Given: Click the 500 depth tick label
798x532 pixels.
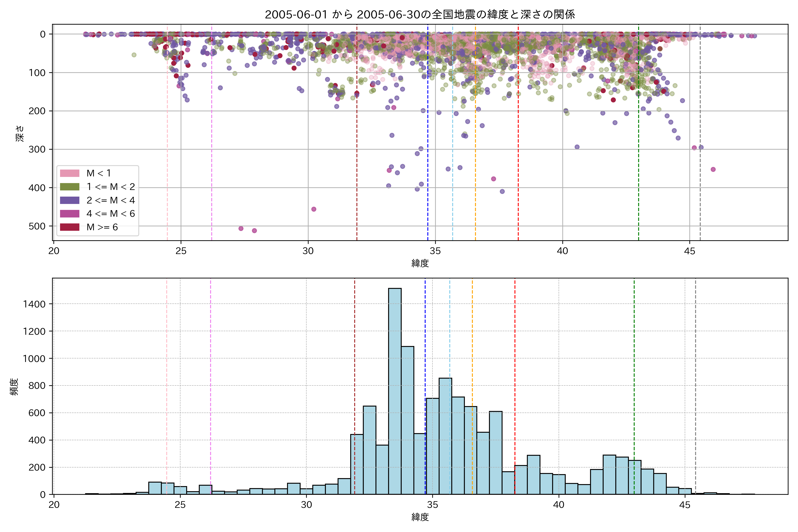Looking at the screenshot, I should pyautogui.click(x=37, y=226).
